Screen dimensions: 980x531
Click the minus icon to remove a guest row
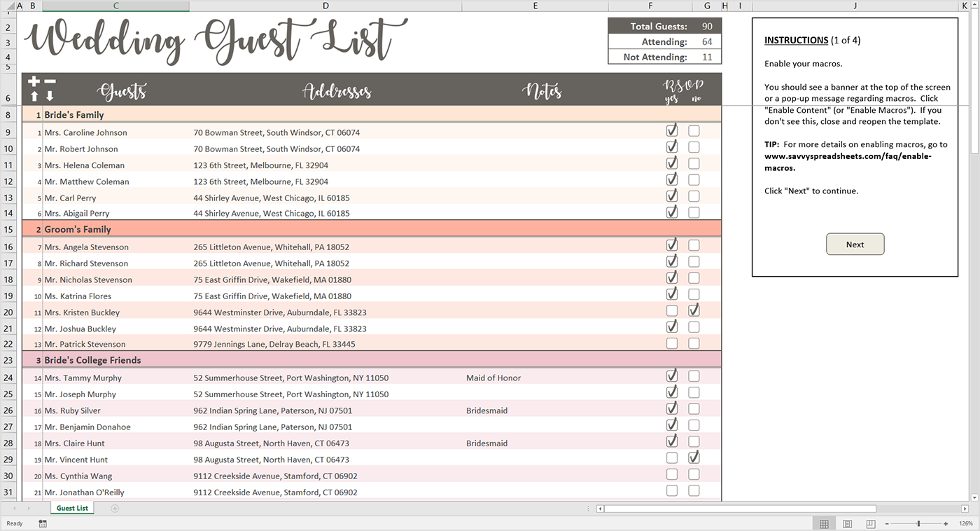(x=50, y=82)
